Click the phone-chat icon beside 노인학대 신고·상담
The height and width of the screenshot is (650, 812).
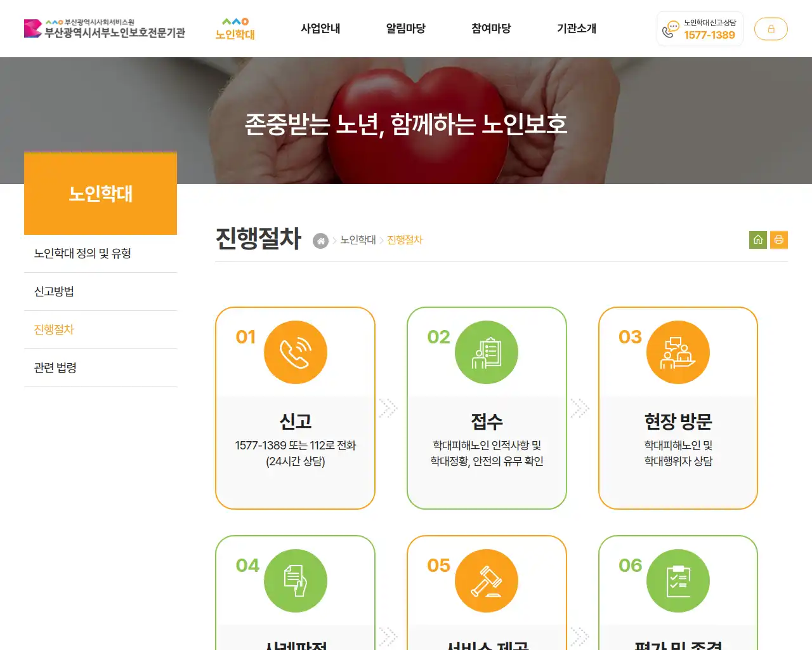tap(669, 29)
